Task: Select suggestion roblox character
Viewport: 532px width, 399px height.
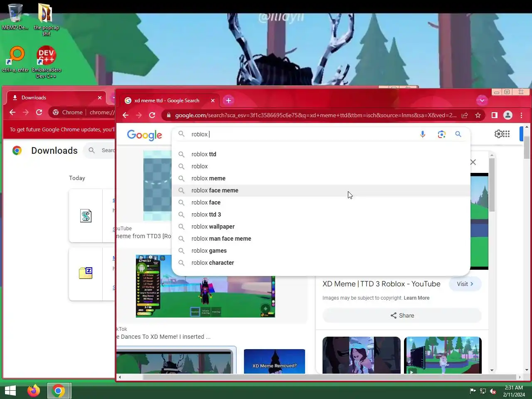Action: point(321,263)
